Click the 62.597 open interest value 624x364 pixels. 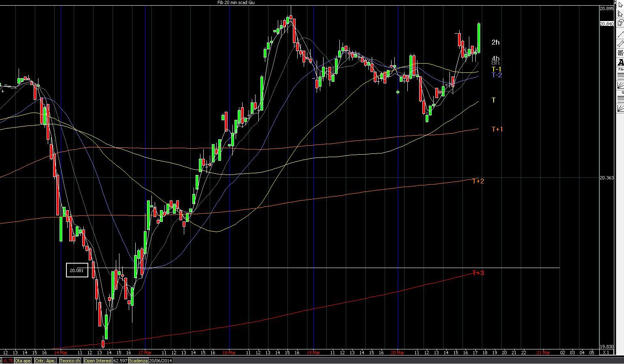tap(120, 361)
